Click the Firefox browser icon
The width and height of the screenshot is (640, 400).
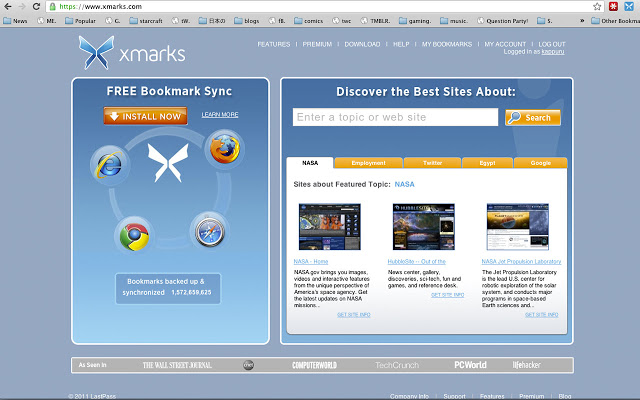[224, 149]
